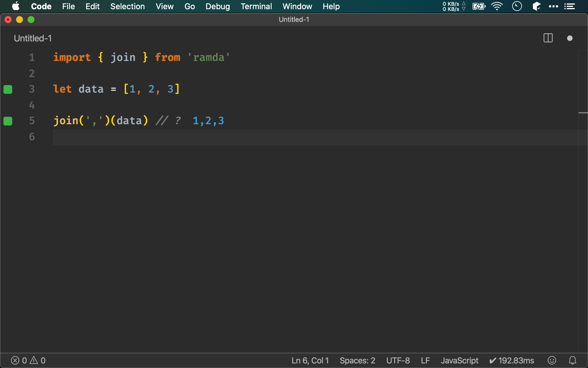The width and height of the screenshot is (588, 368).
Task: Open the Debug menu
Action: click(218, 6)
